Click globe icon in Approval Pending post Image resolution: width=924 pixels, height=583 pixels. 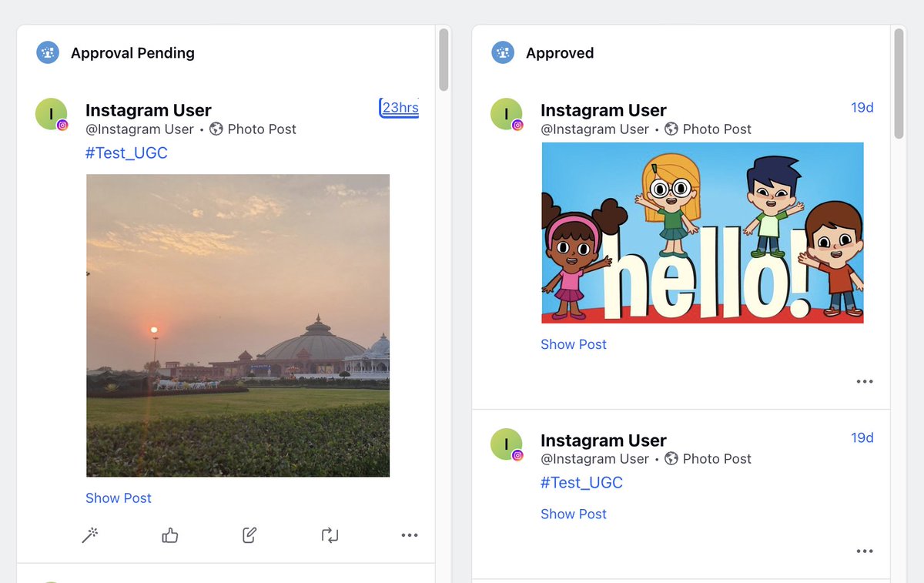tap(216, 129)
